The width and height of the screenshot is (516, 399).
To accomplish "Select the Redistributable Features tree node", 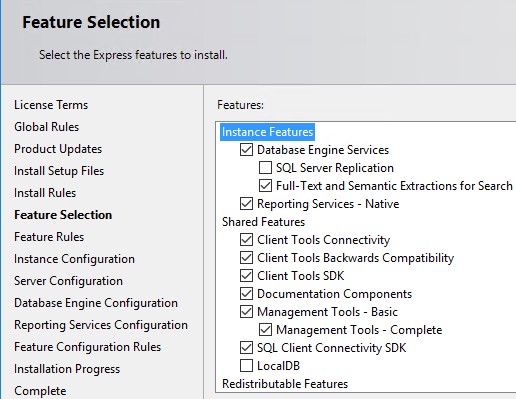I will point(285,384).
